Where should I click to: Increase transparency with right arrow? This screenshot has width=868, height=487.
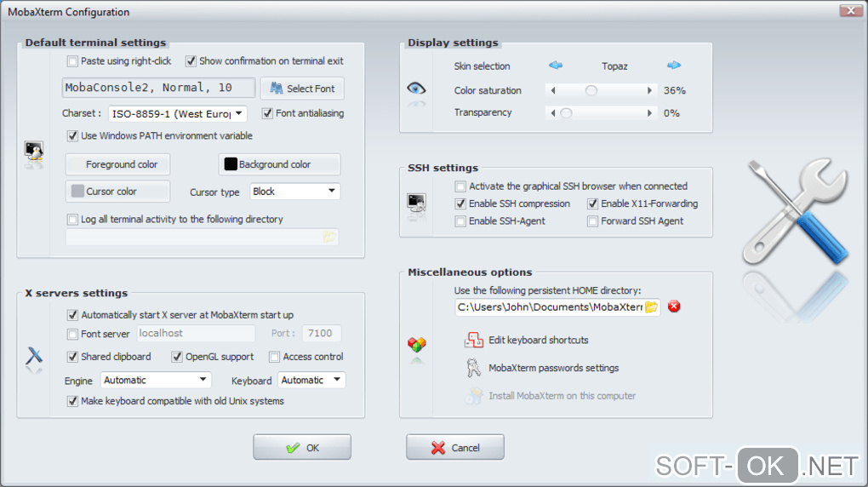649,113
